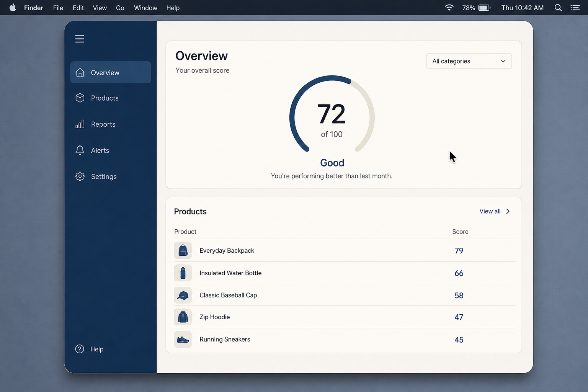Click the clock showing Thu 10:42 AM
The width and height of the screenshot is (588, 392).
tap(523, 8)
